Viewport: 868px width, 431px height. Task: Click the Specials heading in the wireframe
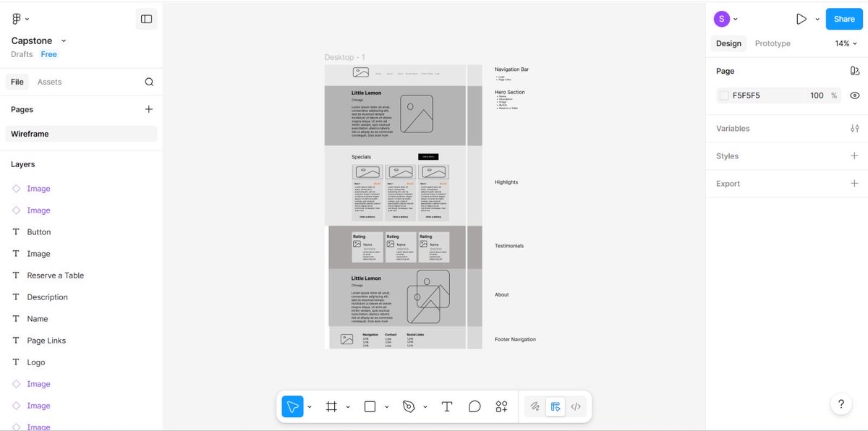point(361,157)
